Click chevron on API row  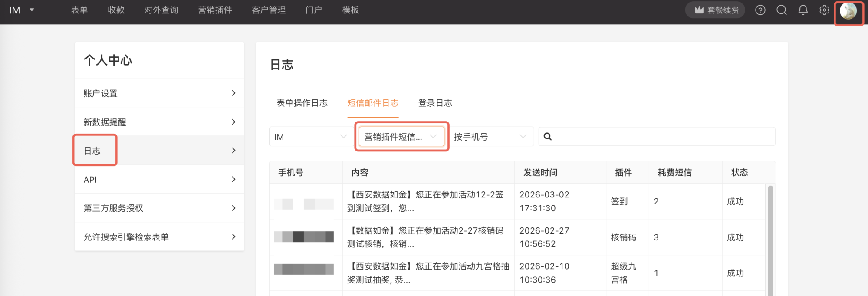click(233, 179)
